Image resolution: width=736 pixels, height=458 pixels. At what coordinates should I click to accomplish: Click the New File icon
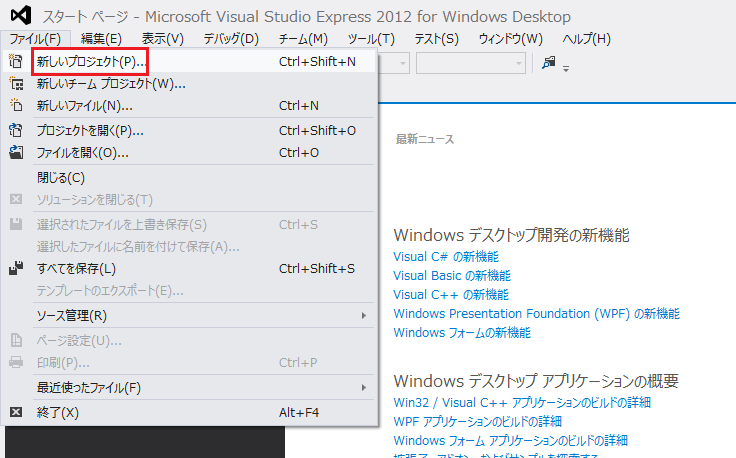pyautogui.click(x=16, y=105)
